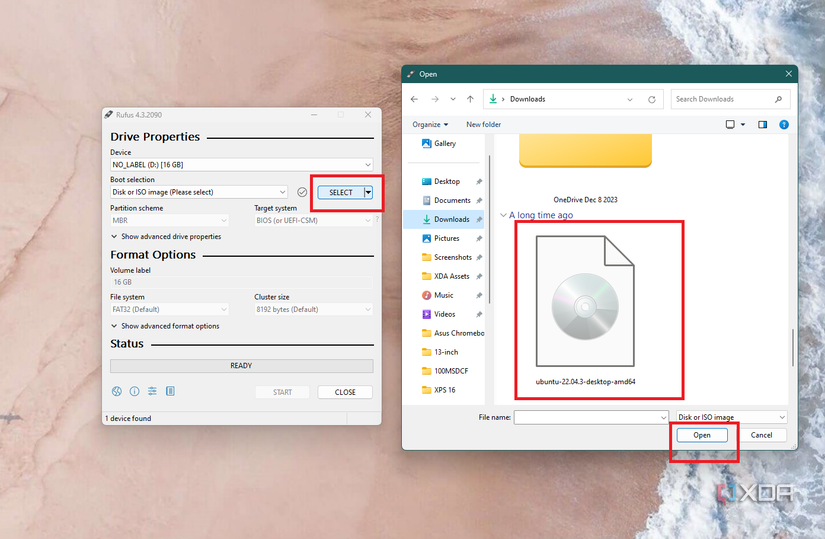Click the language globe icon in Rufus
This screenshot has height=539, width=825.
(x=117, y=391)
